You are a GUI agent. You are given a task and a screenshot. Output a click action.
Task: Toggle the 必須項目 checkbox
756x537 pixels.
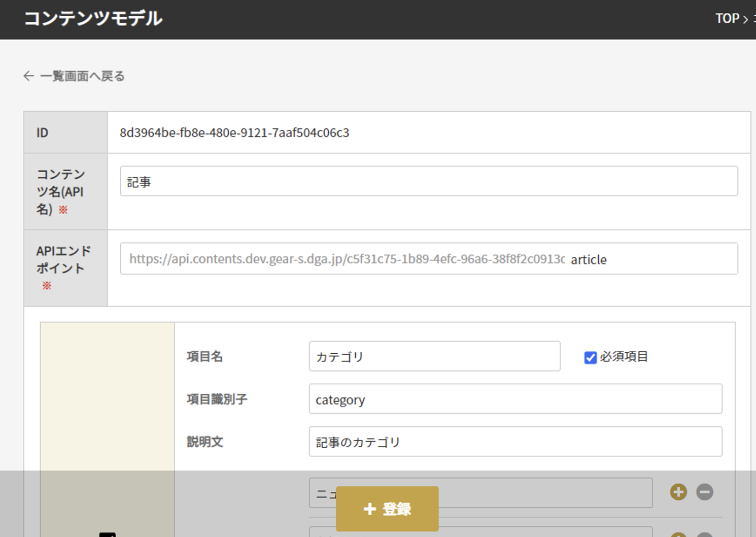click(590, 357)
